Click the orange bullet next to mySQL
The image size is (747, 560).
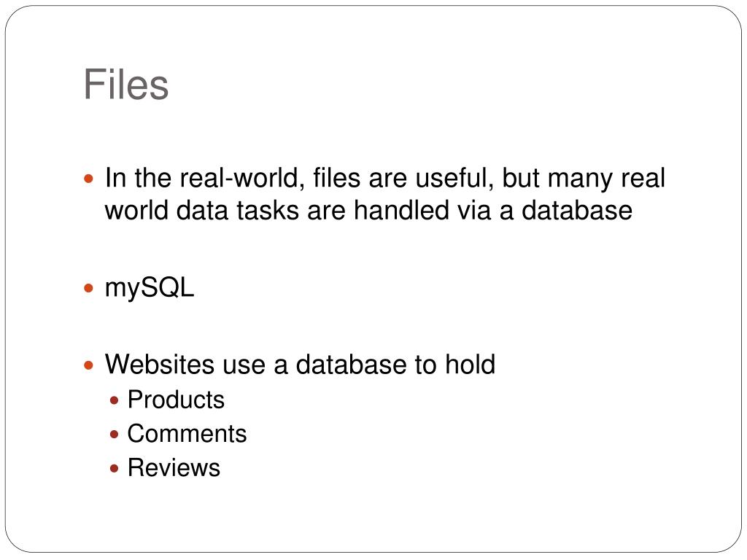coord(88,288)
